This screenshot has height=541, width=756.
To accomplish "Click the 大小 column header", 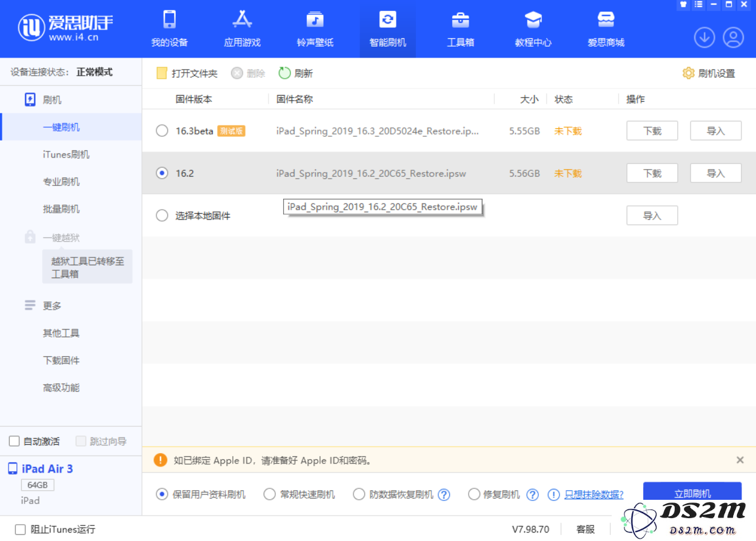I will tap(529, 99).
